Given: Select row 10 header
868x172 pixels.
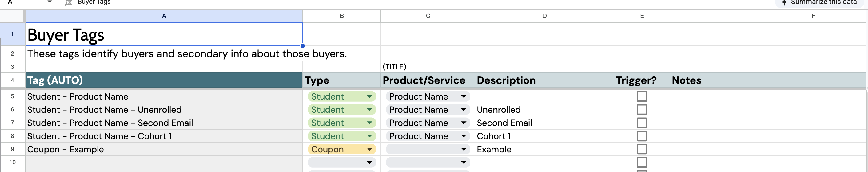Looking at the screenshot, I should (13, 162).
